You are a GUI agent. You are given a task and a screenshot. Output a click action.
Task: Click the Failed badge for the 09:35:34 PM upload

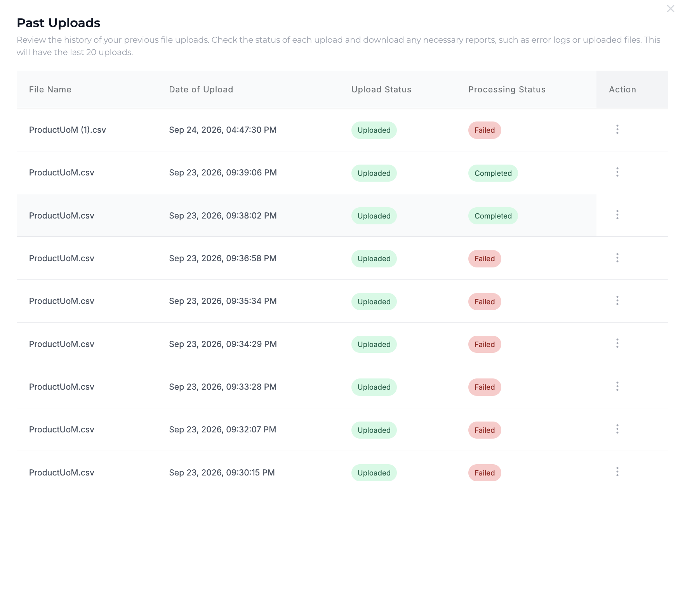[485, 302]
